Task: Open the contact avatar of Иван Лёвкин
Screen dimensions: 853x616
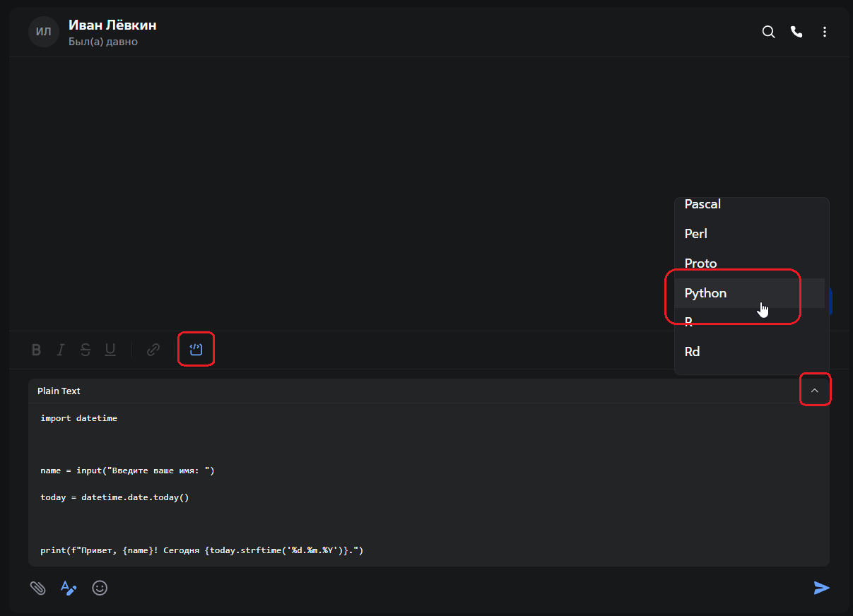Action: point(43,31)
